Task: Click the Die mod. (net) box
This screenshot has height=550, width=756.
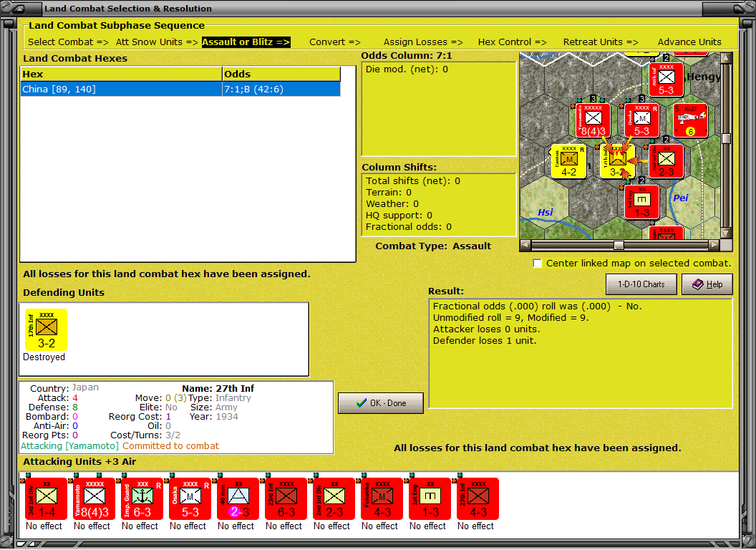Action: pos(439,109)
